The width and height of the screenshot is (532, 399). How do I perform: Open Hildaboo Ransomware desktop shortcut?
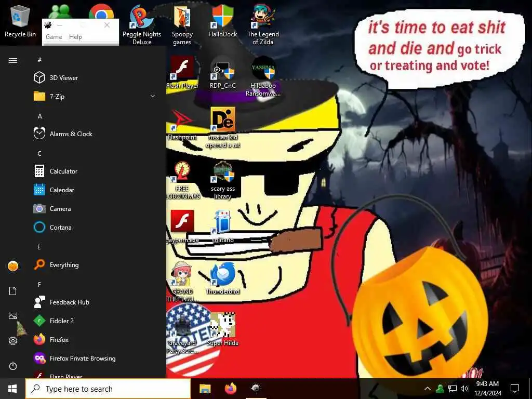[263, 76]
